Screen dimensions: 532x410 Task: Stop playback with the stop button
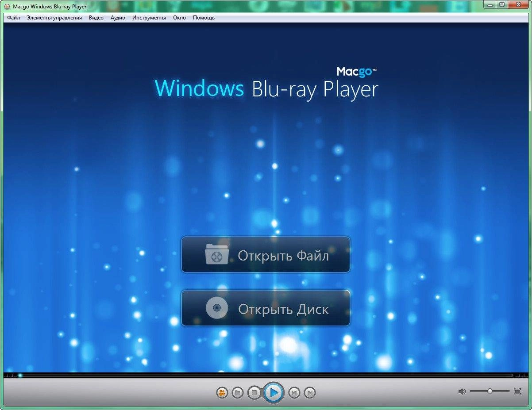coord(254,392)
